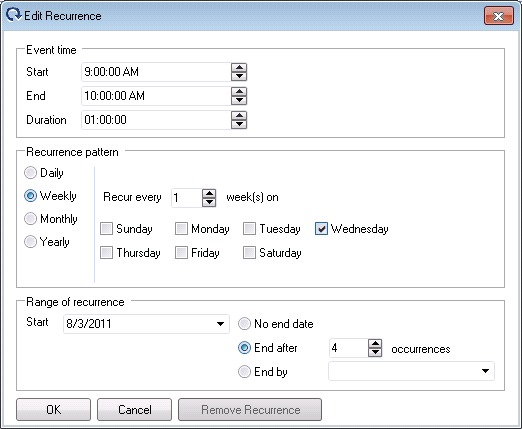Confirm with the OK button

click(53, 409)
